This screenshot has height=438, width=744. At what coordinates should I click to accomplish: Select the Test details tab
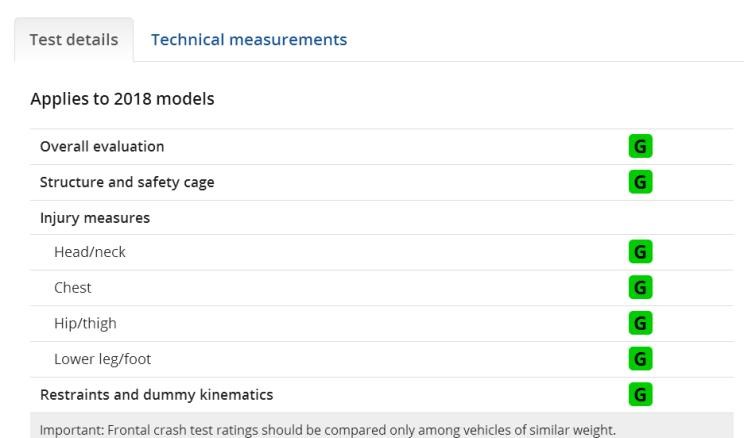coord(74,39)
